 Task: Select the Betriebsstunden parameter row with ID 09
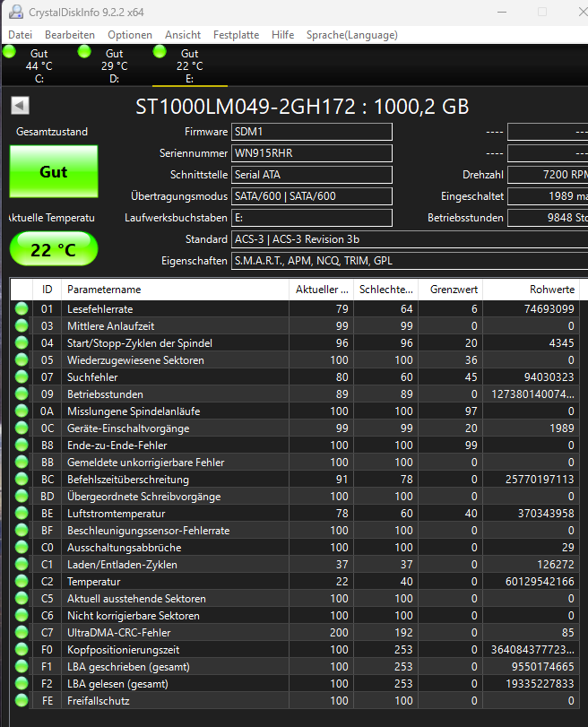(295, 394)
